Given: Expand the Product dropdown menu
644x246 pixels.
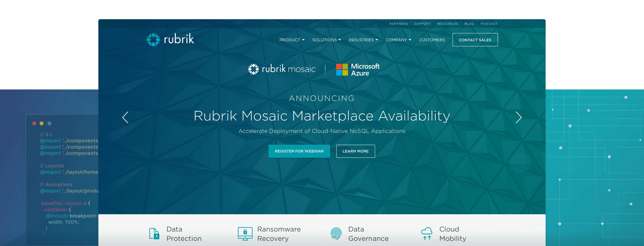Looking at the screenshot, I should click(292, 40).
